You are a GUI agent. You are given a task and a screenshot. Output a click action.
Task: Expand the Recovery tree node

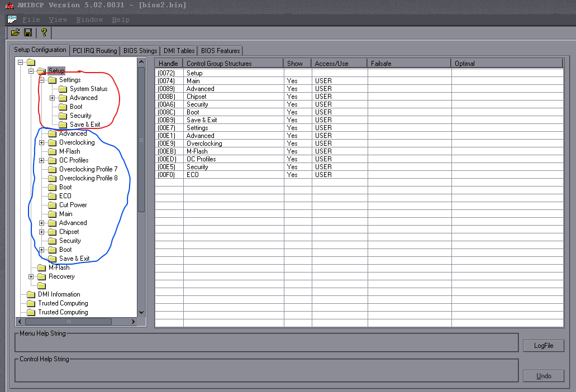[x=31, y=276]
